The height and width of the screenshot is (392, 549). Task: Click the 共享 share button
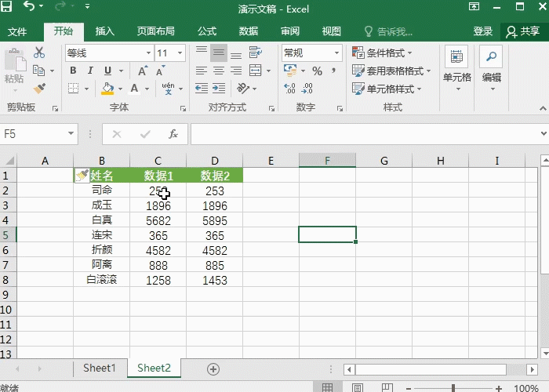[x=523, y=31]
